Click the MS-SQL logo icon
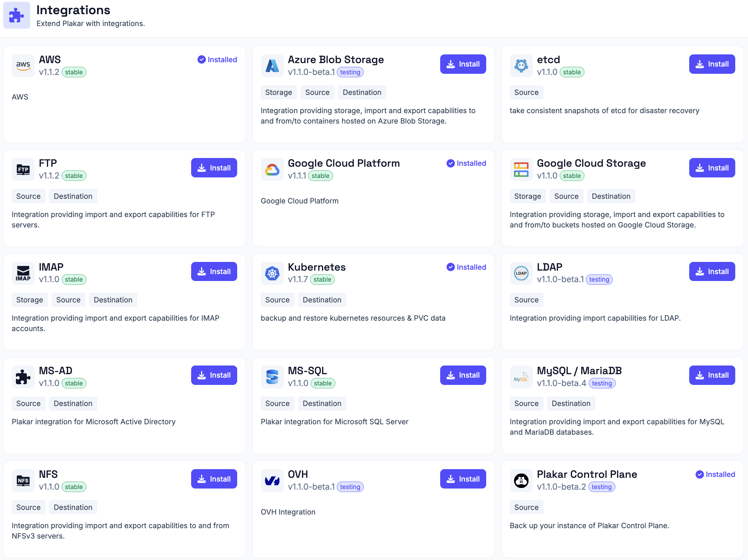This screenshot has width=748, height=560. point(272,377)
